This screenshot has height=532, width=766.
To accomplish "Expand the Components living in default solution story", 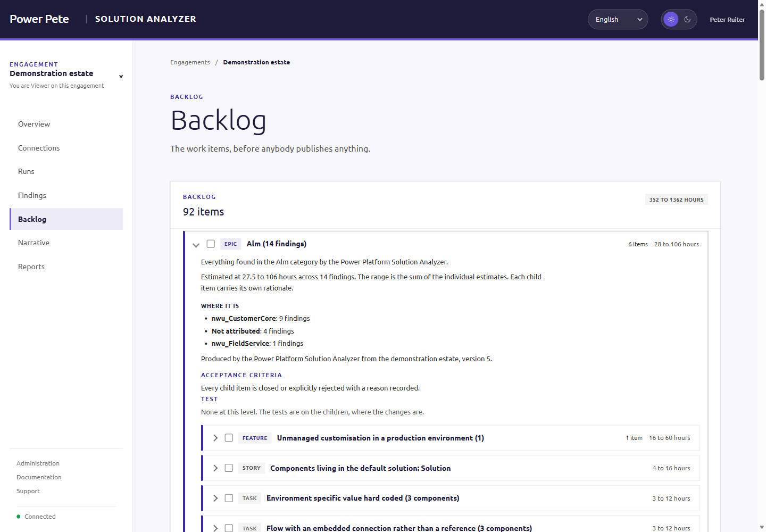I will 215,468.
